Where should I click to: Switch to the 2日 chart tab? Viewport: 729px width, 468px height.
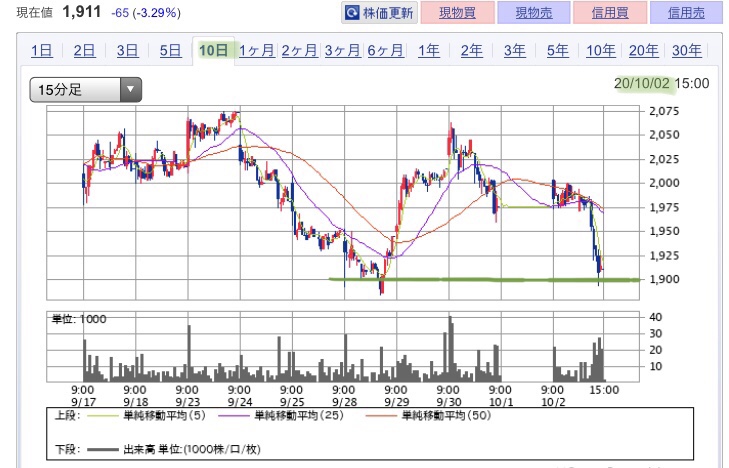[x=85, y=50]
